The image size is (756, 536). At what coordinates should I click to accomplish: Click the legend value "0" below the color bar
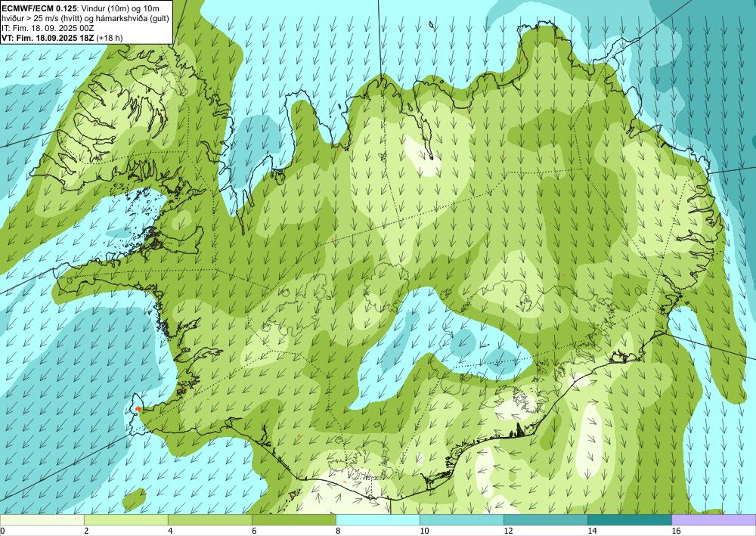pyautogui.click(x=2, y=531)
